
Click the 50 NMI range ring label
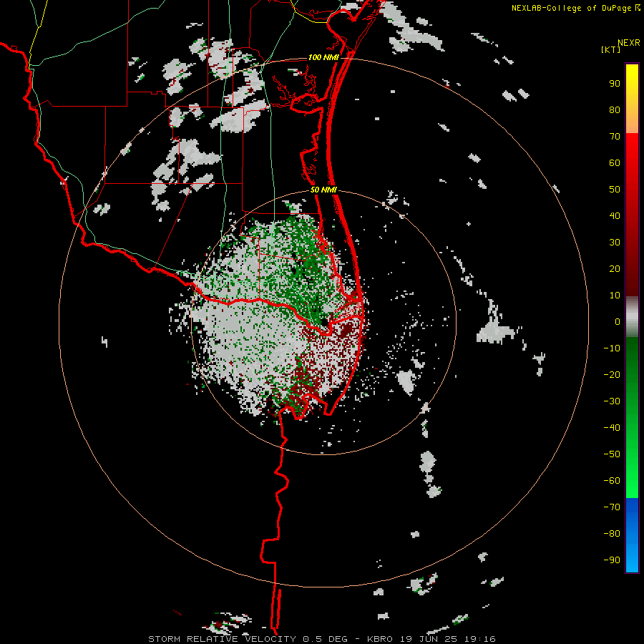[x=323, y=190]
